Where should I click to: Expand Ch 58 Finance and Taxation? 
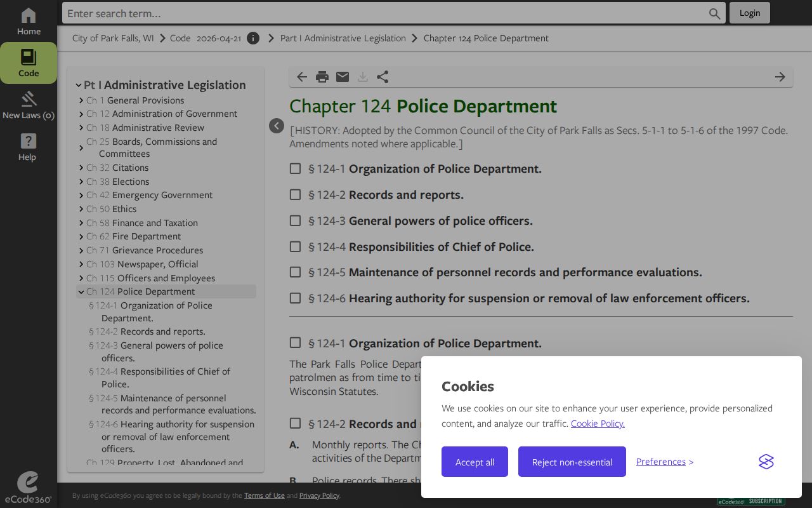click(81, 223)
